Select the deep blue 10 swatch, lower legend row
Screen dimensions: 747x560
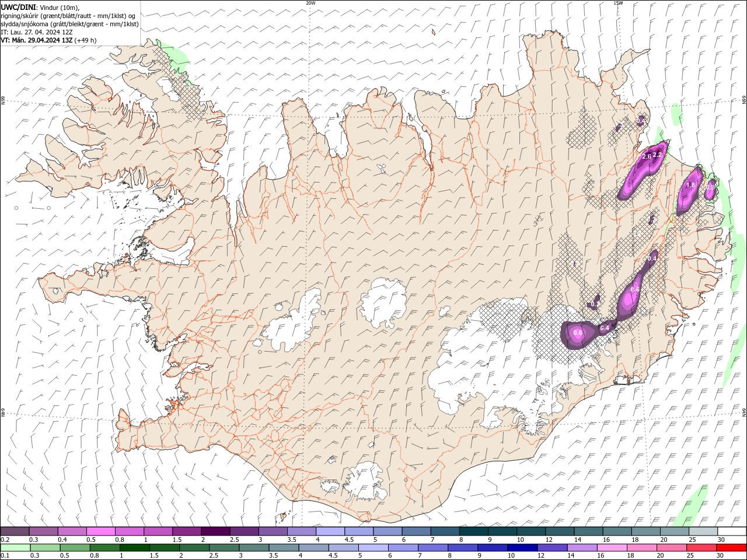coord(522,548)
